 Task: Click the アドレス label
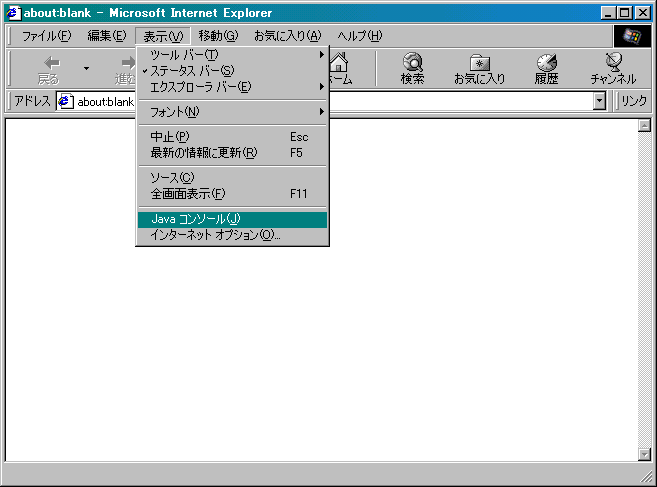(32, 101)
